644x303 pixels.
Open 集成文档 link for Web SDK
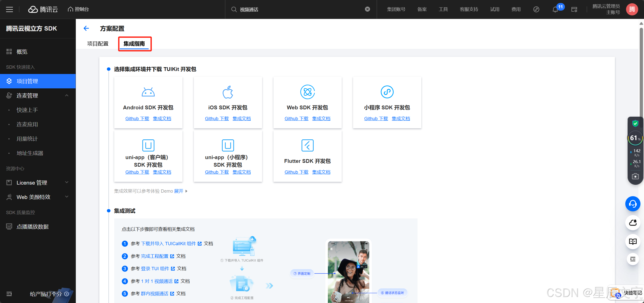pyautogui.click(x=321, y=118)
